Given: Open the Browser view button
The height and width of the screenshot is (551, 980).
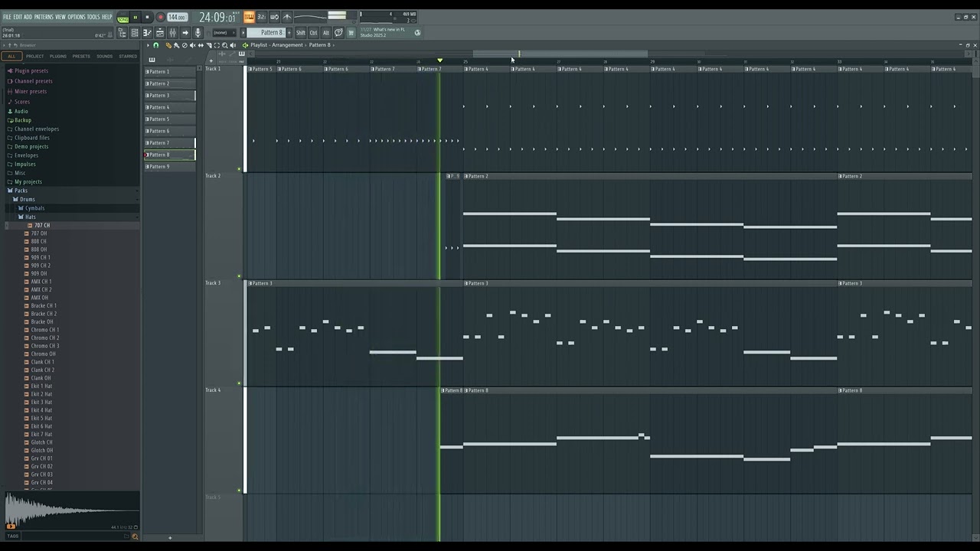Looking at the screenshot, I should click(x=122, y=32).
